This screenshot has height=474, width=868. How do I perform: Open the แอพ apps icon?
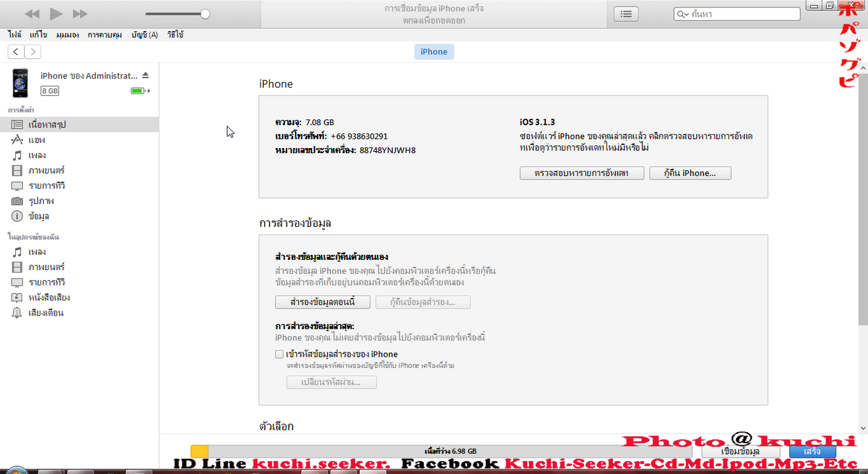(x=17, y=140)
